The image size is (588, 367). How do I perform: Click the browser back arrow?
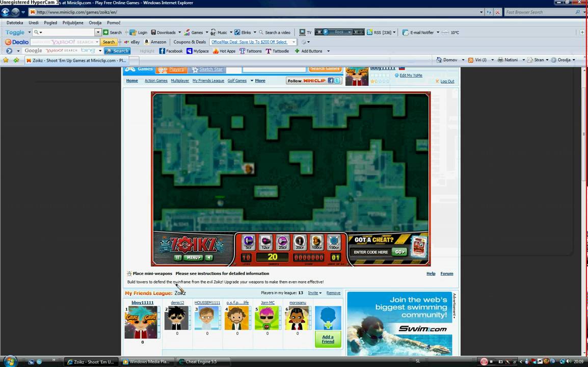pos(5,12)
